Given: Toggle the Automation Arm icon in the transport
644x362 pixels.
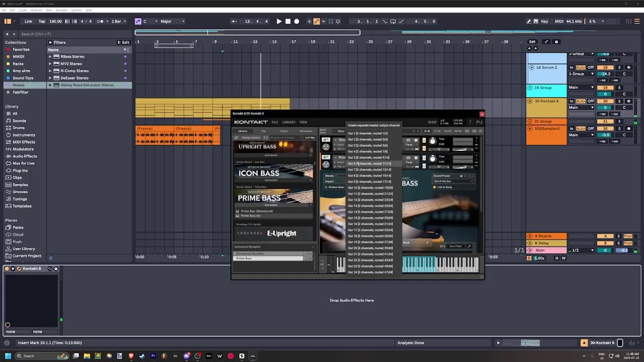Looking at the screenshot, I should tap(316, 21).
